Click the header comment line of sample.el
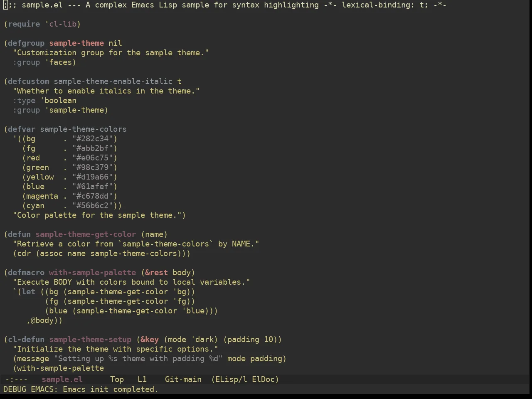Image resolution: width=532 pixels, height=399 pixels. click(x=225, y=5)
